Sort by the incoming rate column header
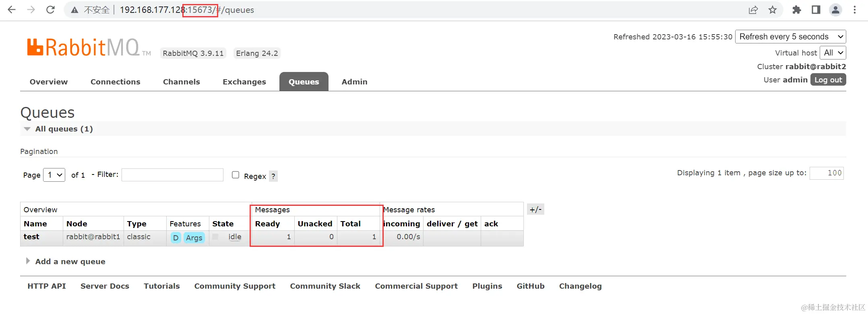Screen dimensions: 868x314 (402, 224)
